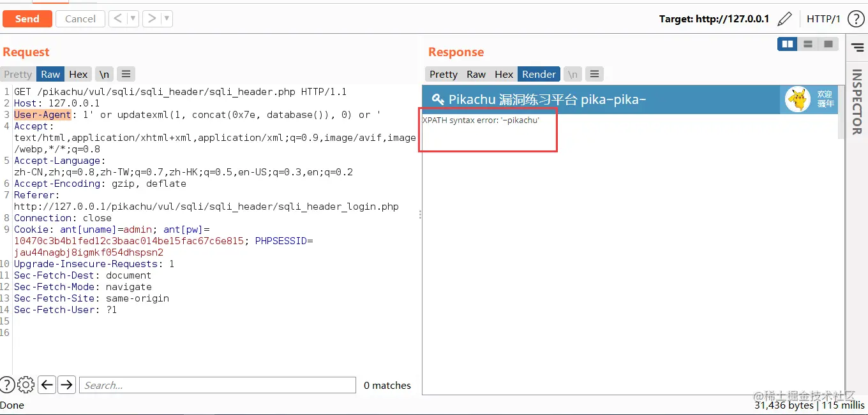This screenshot has height=415, width=868.
Task: Expand the Inspector panel menu icon
Action: (x=858, y=48)
